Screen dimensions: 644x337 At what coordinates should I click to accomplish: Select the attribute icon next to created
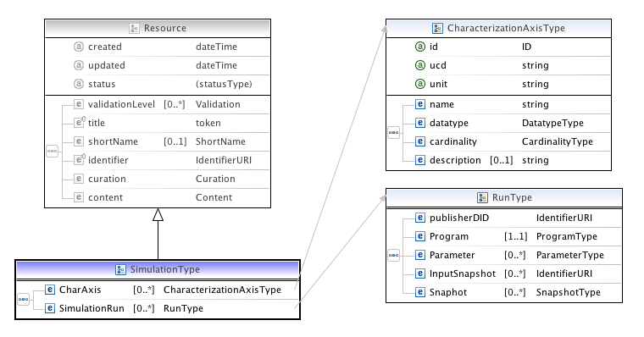[79, 47]
